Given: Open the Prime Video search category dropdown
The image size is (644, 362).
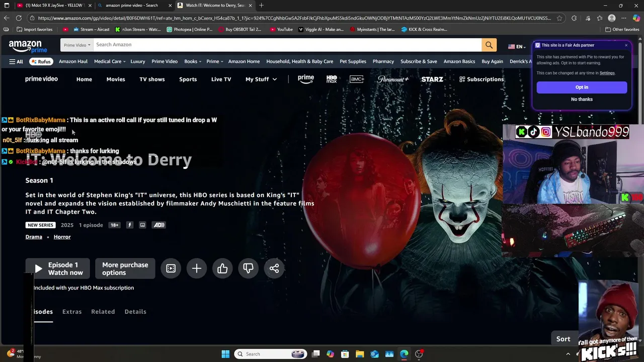Looking at the screenshot, I should coord(77,45).
